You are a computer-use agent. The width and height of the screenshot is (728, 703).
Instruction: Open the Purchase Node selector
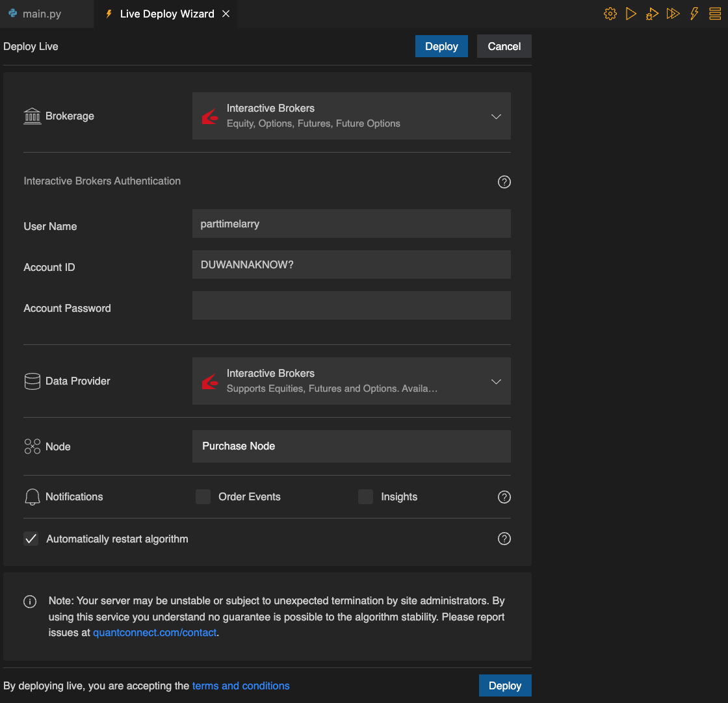coord(351,446)
